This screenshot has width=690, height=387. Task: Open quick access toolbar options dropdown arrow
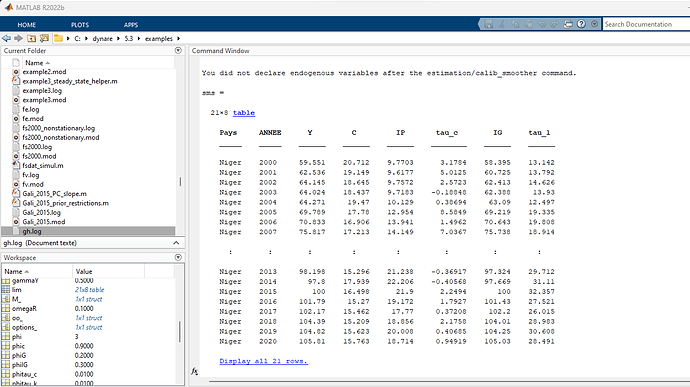coord(595,24)
